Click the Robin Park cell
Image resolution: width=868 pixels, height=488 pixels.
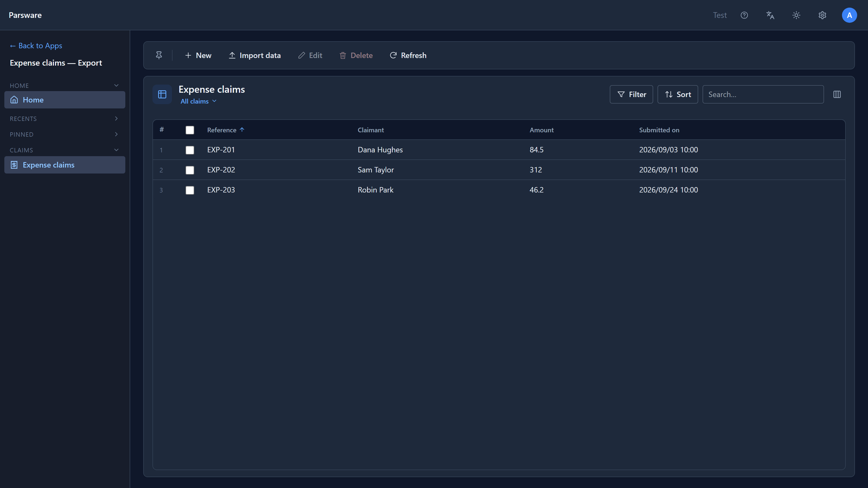[x=375, y=190]
